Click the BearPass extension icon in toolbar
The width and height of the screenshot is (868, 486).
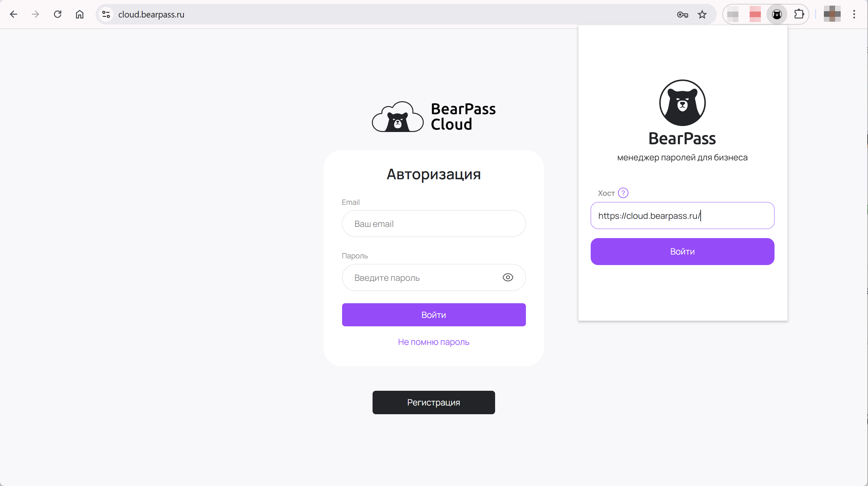tap(777, 14)
